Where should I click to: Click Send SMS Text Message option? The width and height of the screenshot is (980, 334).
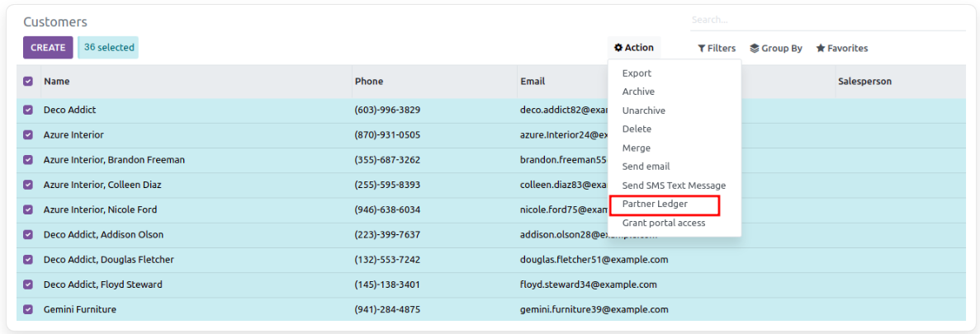click(x=674, y=186)
